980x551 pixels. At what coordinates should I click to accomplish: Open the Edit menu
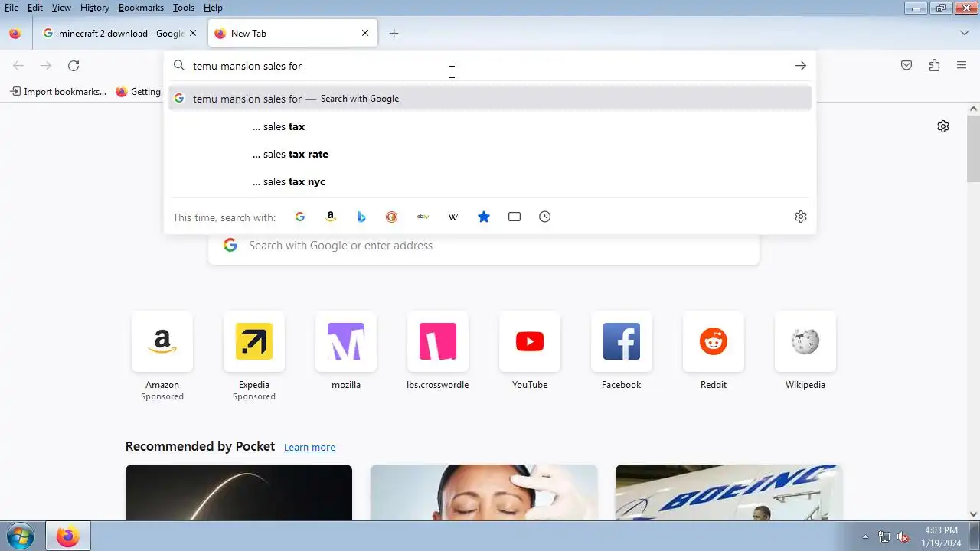tap(35, 8)
